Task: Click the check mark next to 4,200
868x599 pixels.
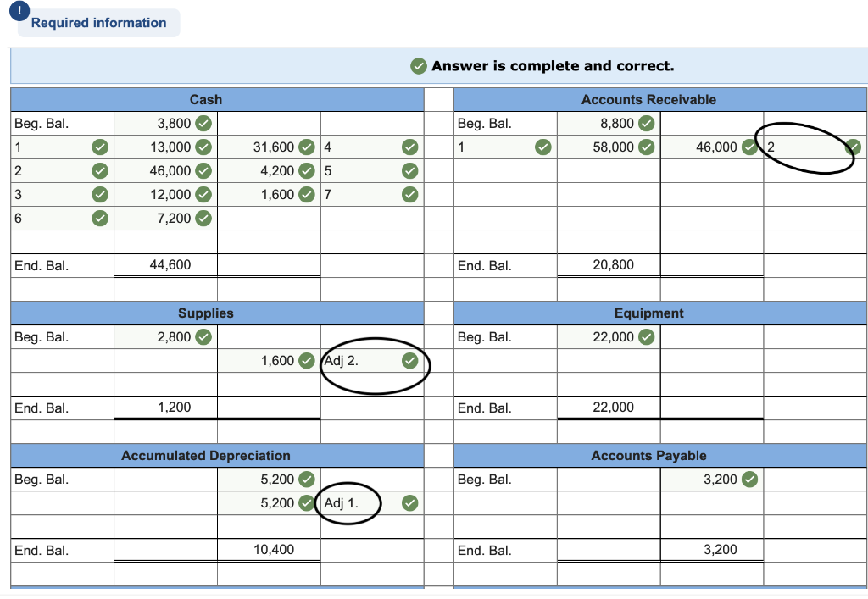Action: [307, 171]
